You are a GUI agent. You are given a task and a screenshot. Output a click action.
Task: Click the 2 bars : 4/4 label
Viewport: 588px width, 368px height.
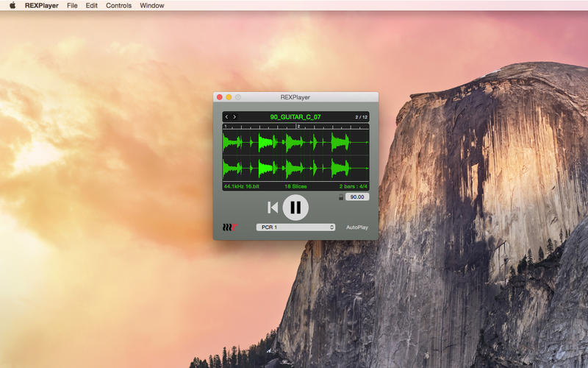[354, 186]
